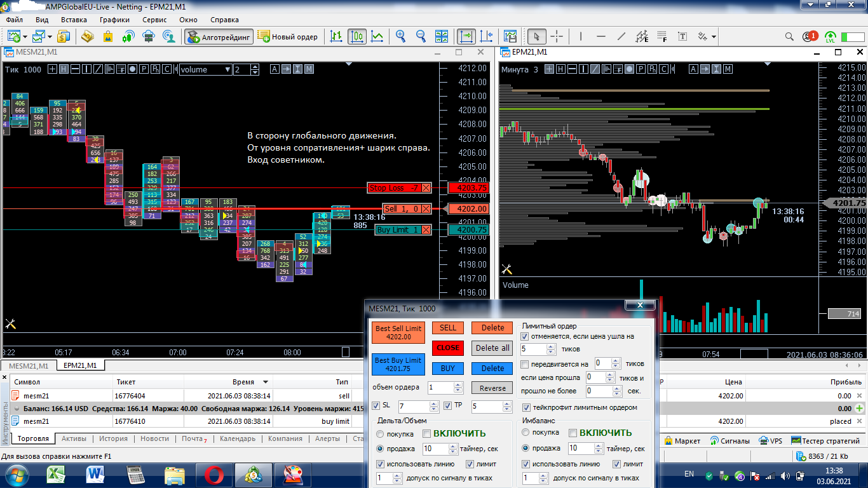Select the trendline drawing tool
This screenshot has height=488, width=868.
621,36
